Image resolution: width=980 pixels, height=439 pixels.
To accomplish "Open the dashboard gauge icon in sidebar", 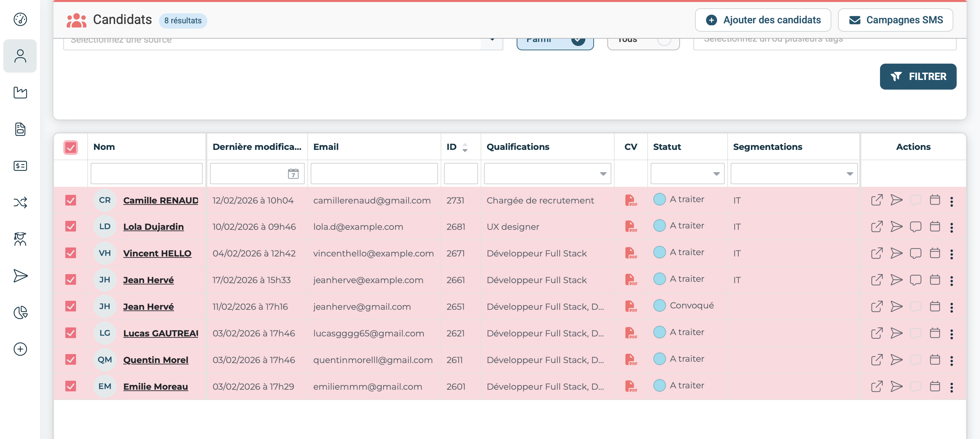I will (20, 19).
